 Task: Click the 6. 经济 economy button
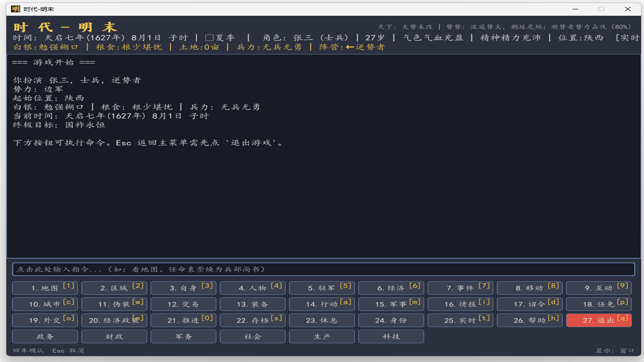[391, 288]
